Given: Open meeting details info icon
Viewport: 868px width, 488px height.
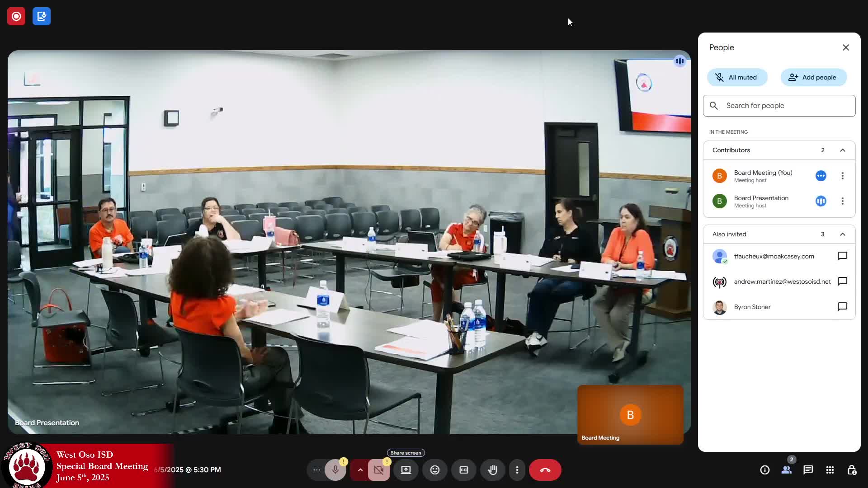Looking at the screenshot, I should (x=764, y=470).
